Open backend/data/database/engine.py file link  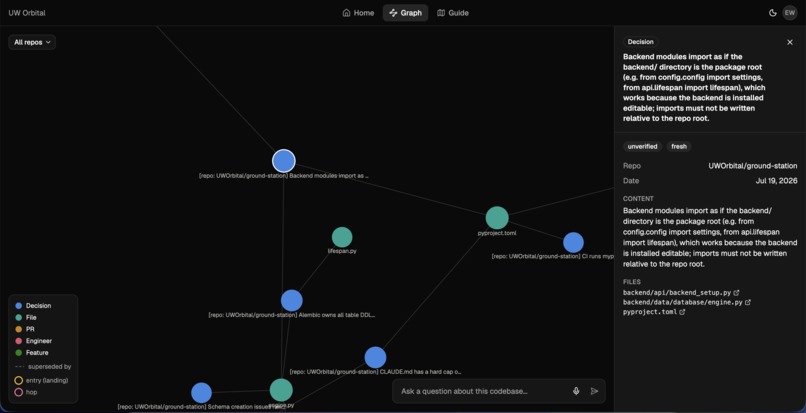(683, 302)
